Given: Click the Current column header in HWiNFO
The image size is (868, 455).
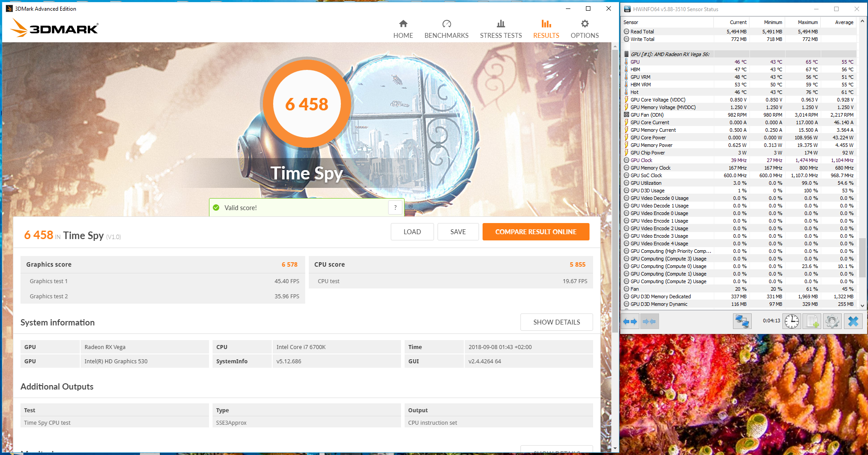Looking at the screenshot, I should 731,22.
